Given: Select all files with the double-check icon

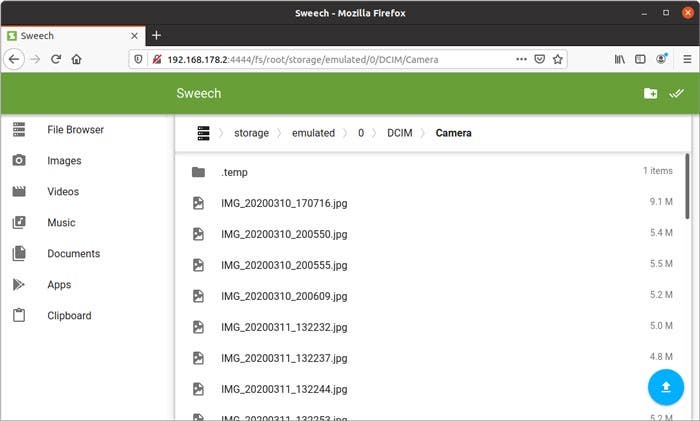Looking at the screenshot, I should [676, 93].
